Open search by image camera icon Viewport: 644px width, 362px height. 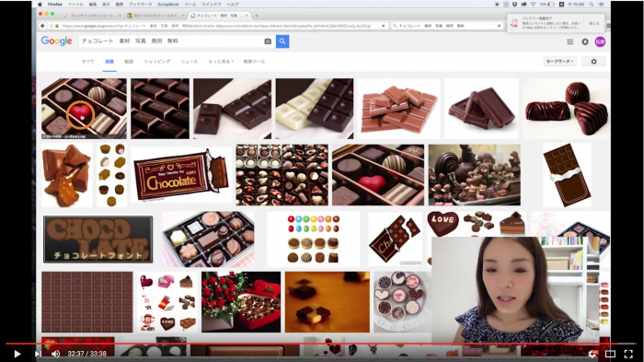point(268,41)
